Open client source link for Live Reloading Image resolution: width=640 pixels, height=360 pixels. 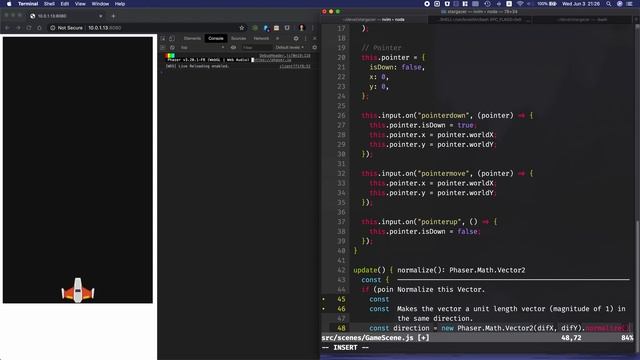(295, 66)
